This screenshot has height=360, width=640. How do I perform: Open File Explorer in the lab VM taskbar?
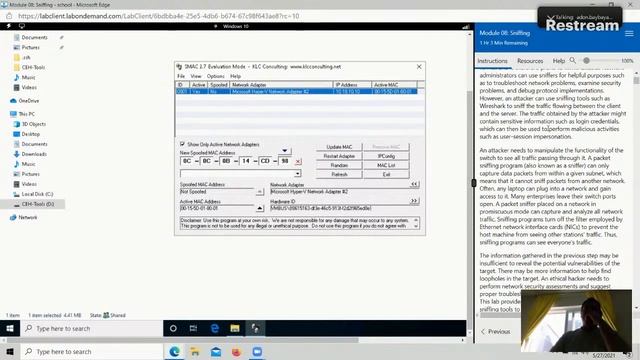pos(235,328)
